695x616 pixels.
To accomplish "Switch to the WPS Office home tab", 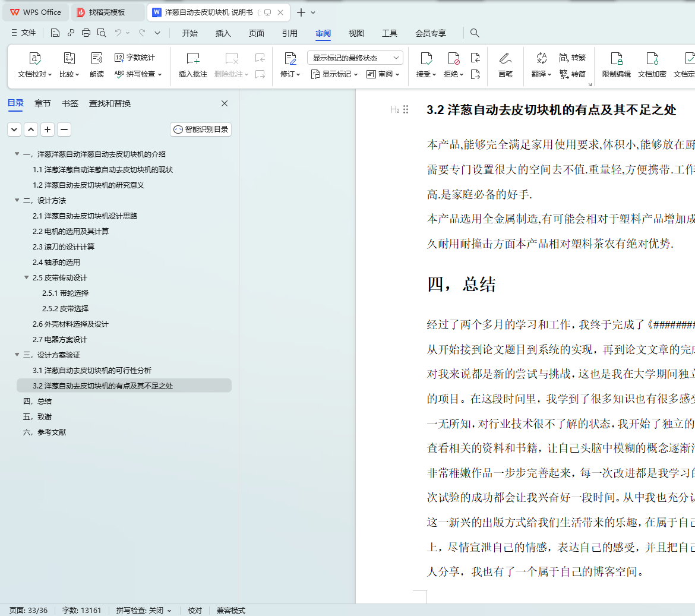I will [36, 12].
